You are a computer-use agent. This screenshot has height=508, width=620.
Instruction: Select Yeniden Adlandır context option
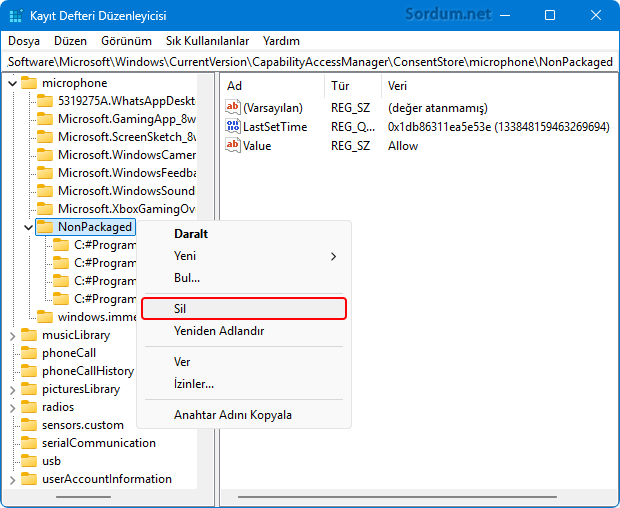[x=218, y=331]
